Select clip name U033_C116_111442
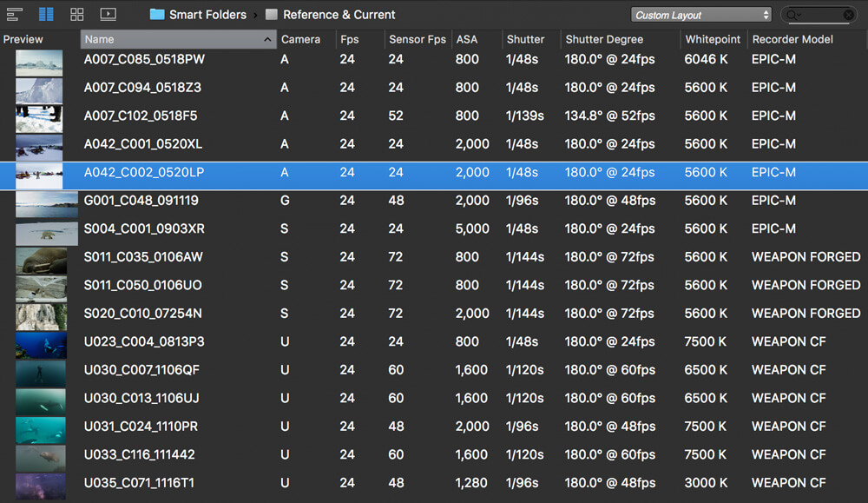Viewport: 868px width, 503px height. [x=139, y=455]
